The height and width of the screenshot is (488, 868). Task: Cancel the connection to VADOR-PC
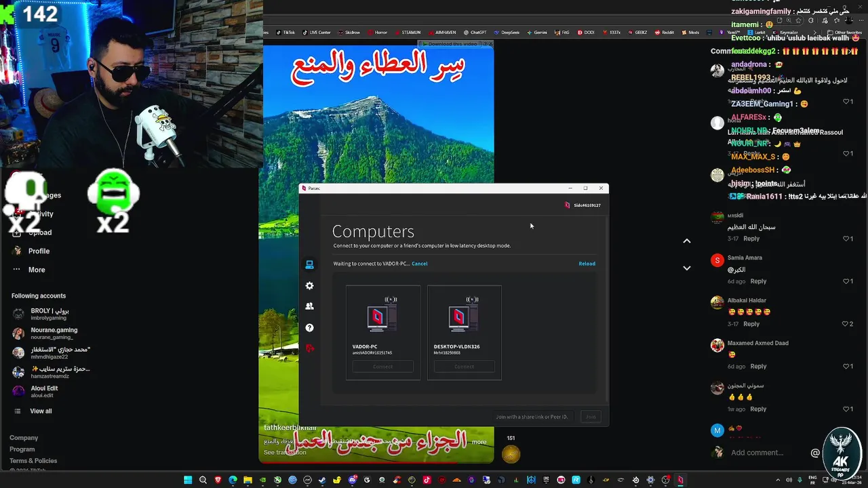[x=419, y=264]
